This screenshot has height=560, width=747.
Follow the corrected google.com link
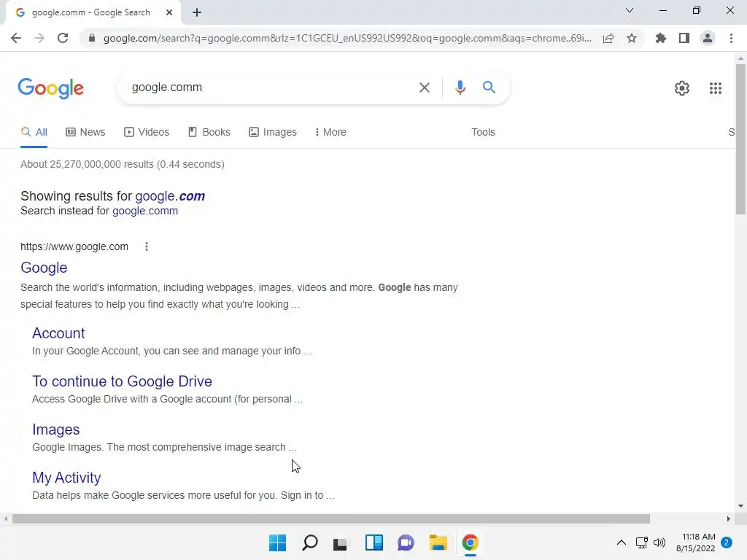(x=170, y=196)
